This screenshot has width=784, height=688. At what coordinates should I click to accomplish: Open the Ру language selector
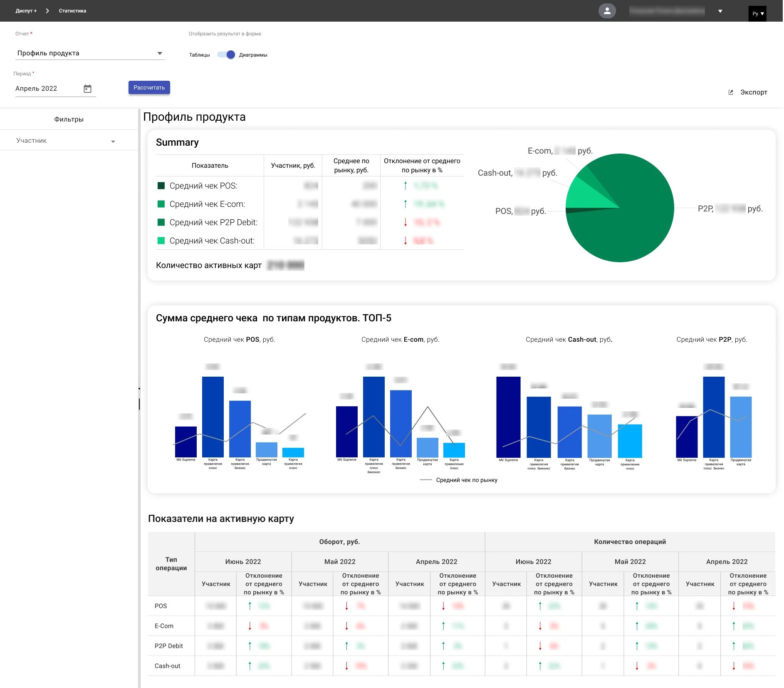pos(757,14)
